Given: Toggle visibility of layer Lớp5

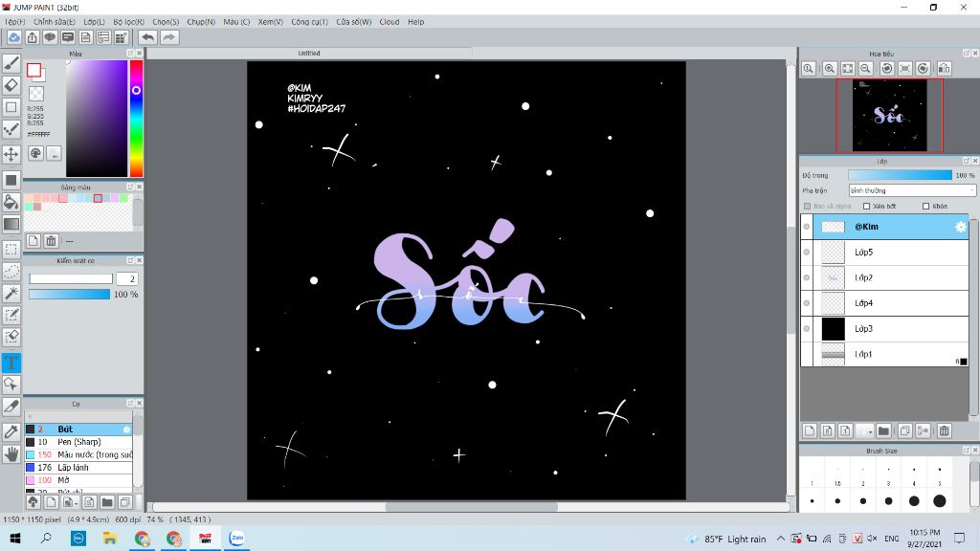Looking at the screenshot, I should coord(806,253).
